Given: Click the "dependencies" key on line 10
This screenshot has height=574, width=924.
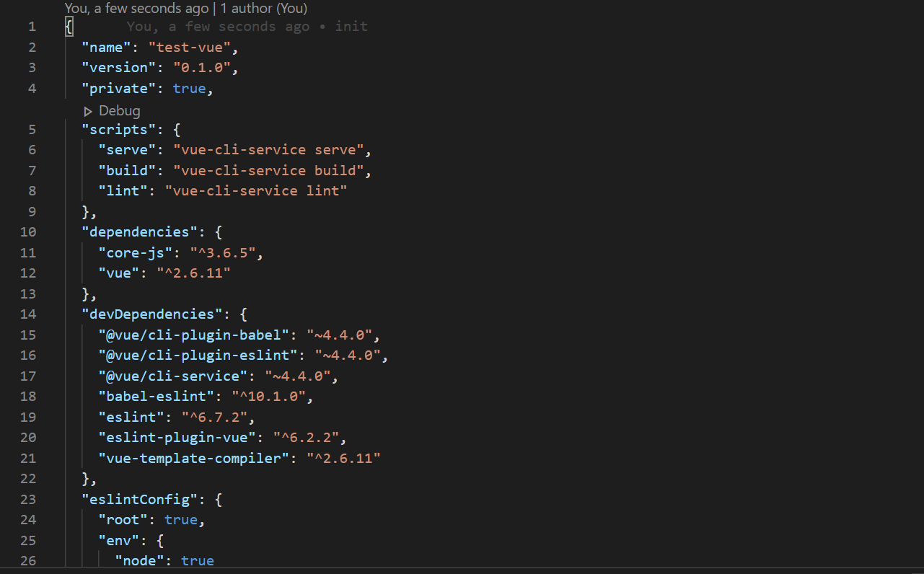Looking at the screenshot, I should (x=140, y=232).
